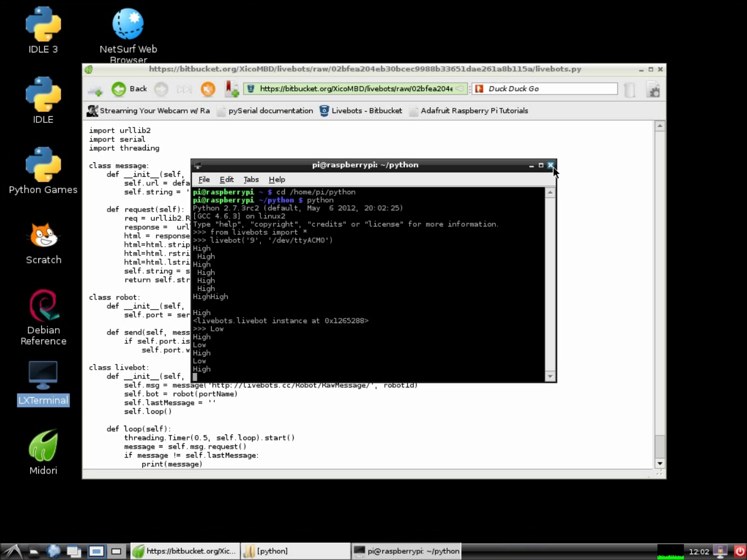Open the Debian Reference desktop icon
Viewport: 747px width, 560px height.
click(x=44, y=317)
